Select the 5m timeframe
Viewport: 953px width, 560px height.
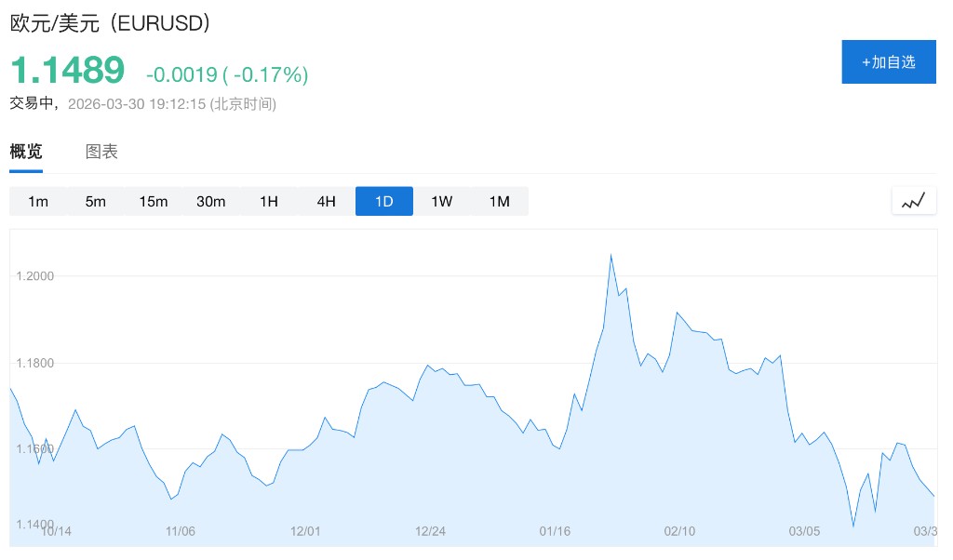pos(96,201)
